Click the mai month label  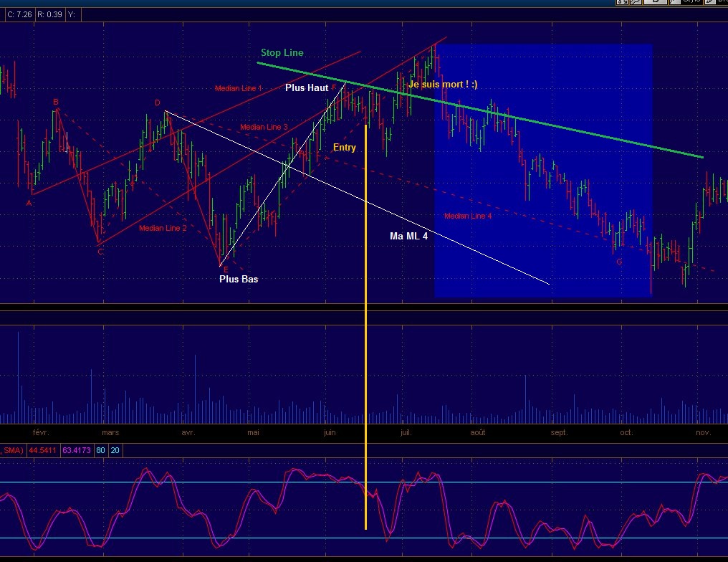[x=253, y=432]
